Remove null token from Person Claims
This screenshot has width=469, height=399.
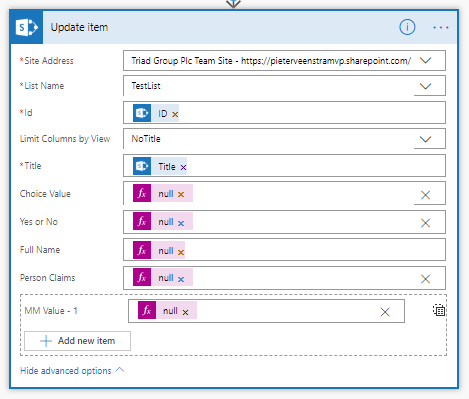(181, 279)
